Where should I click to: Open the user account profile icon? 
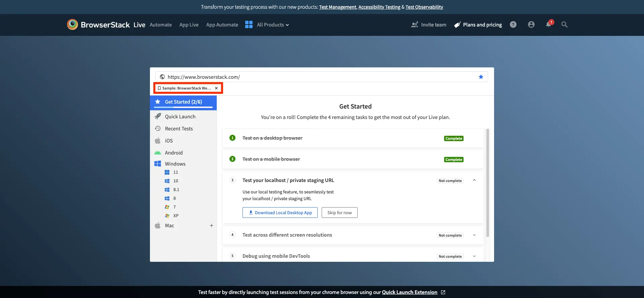531,24
